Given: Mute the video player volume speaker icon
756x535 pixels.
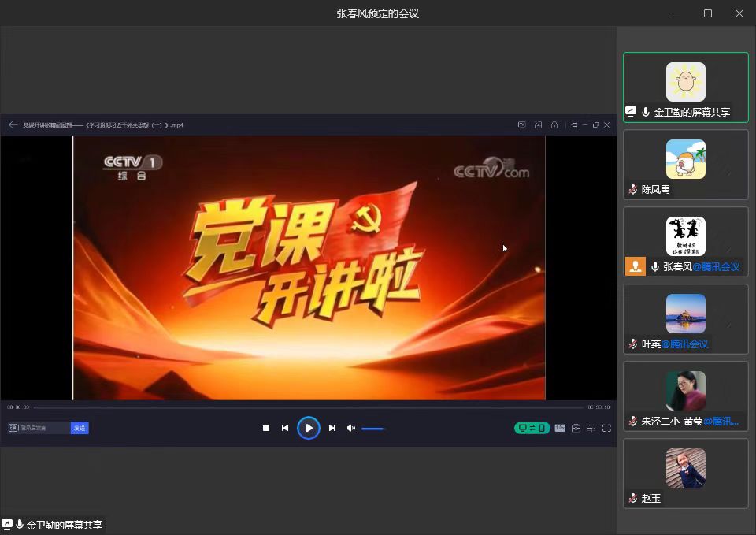Looking at the screenshot, I should click(351, 428).
